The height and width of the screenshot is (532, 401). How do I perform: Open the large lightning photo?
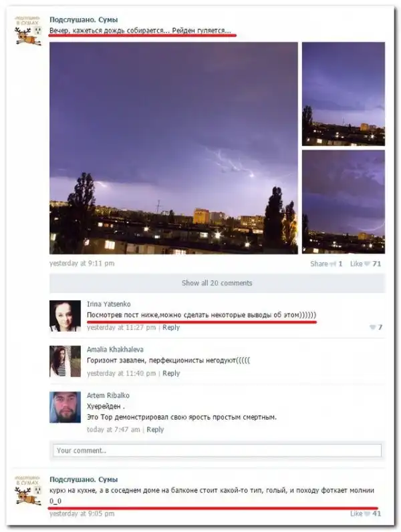pos(174,148)
